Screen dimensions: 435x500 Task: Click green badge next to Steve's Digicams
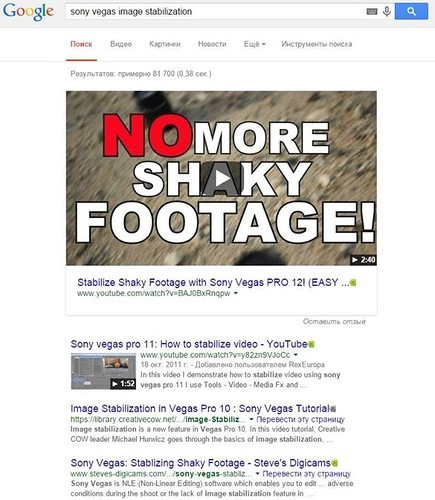(x=335, y=463)
